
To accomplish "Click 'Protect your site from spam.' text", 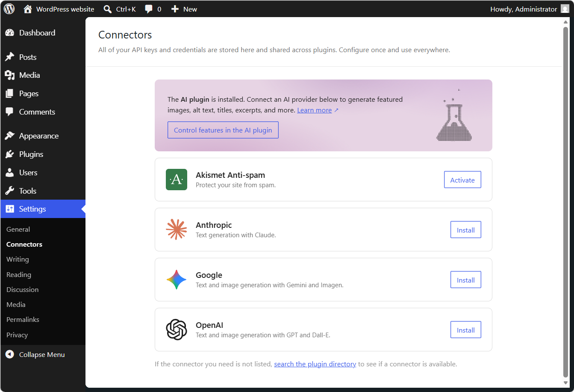I will click(x=235, y=185).
